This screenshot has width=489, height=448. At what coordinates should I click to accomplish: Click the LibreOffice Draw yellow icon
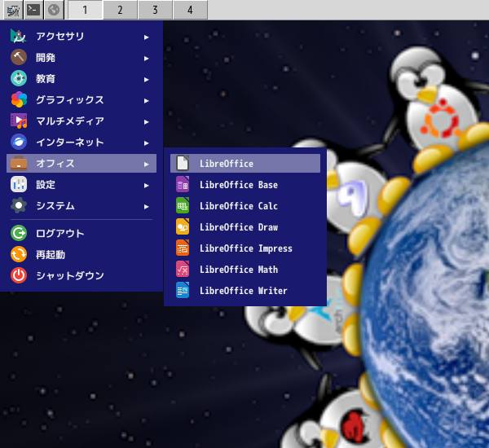(183, 227)
